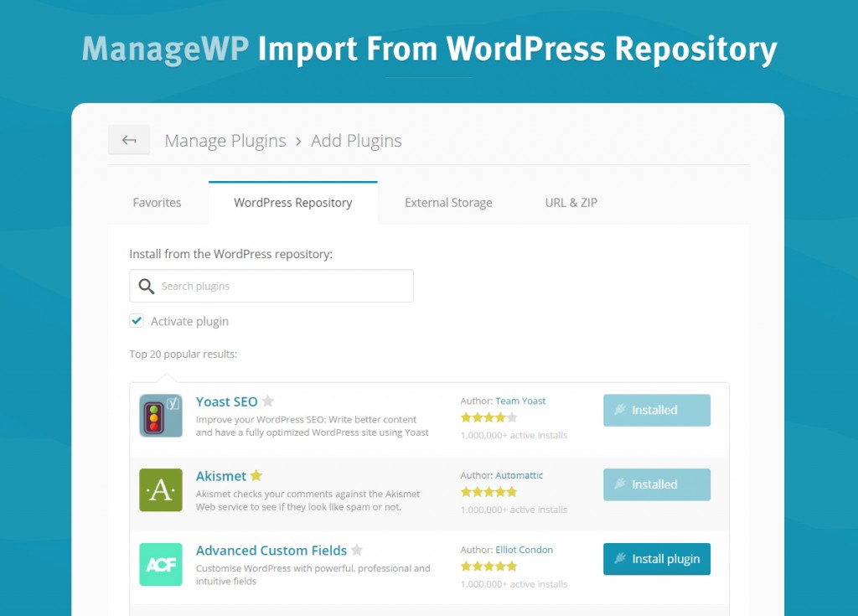This screenshot has width=858, height=616.
Task: Click the Advanced Custom Fields ACF icon
Action: [x=161, y=564]
